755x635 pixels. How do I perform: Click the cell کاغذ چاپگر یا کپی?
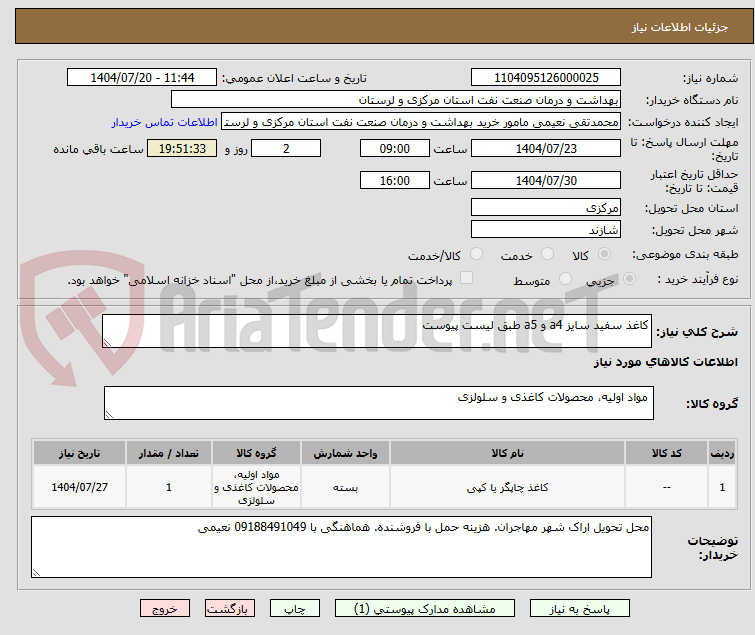coord(508,488)
